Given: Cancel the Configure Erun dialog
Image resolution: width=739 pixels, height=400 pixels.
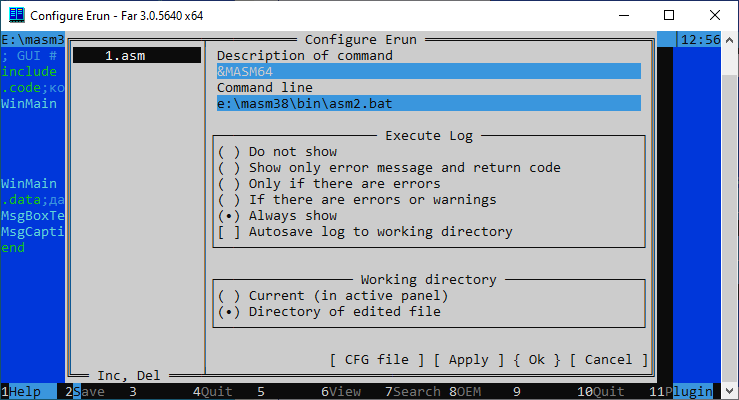Looking at the screenshot, I should click(608, 360).
